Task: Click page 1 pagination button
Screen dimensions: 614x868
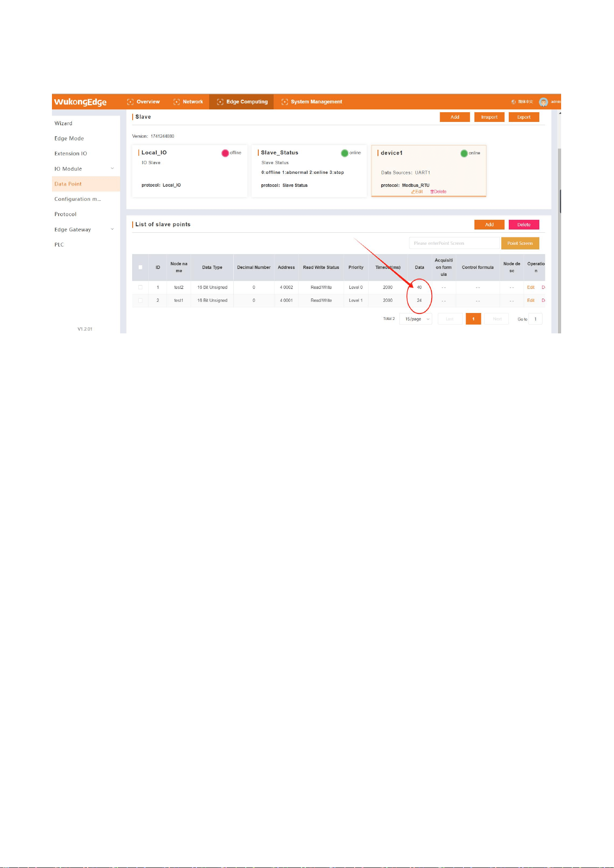Action: [473, 319]
